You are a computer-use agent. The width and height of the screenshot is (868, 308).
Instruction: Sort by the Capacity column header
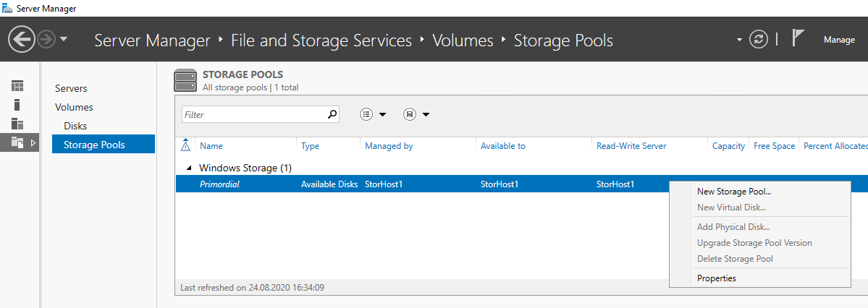point(728,146)
